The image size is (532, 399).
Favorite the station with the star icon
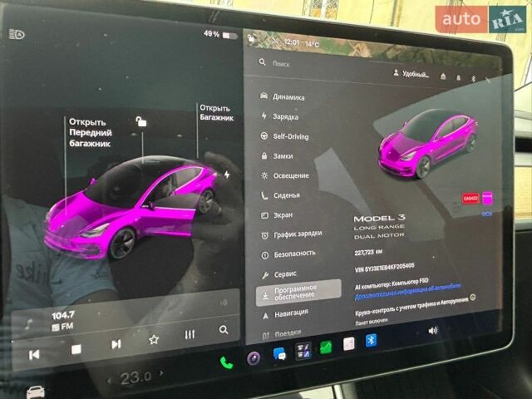click(154, 339)
